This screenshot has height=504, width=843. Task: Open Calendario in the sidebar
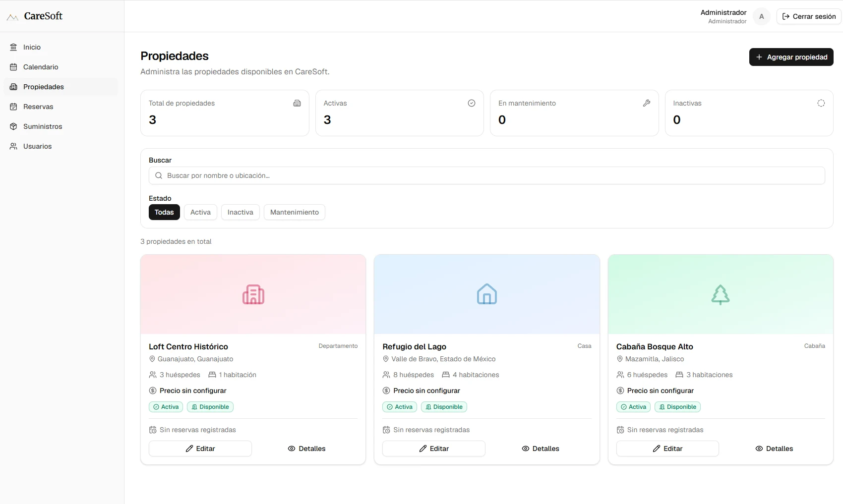(61, 67)
